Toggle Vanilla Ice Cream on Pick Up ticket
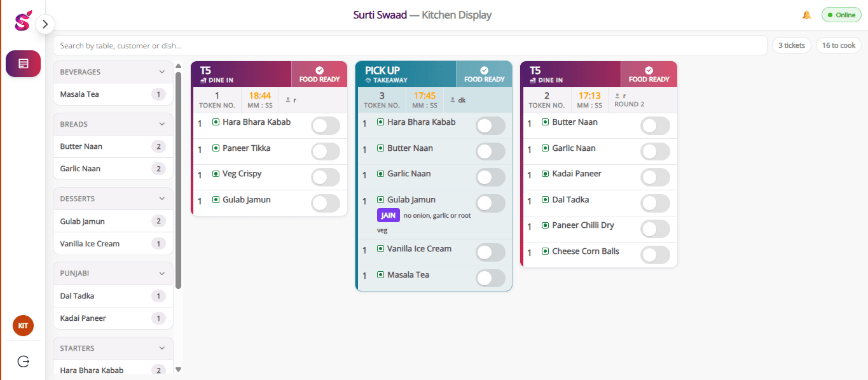 (490, 253)
